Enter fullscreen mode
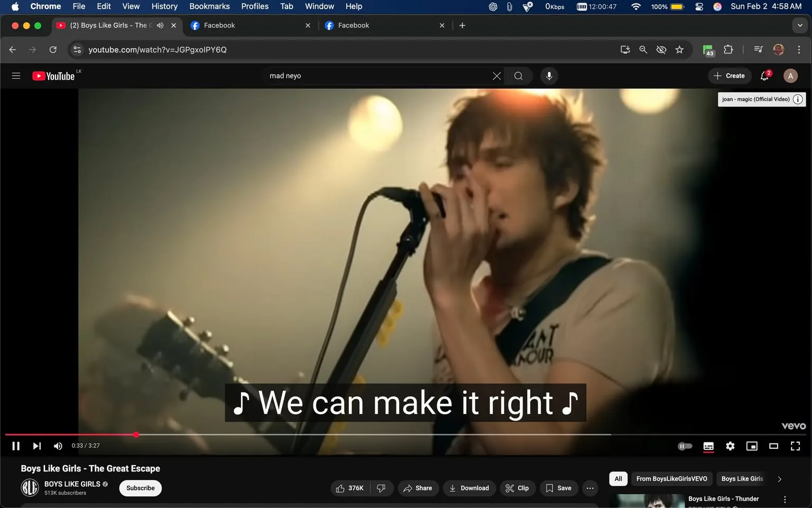 point(795,446)
